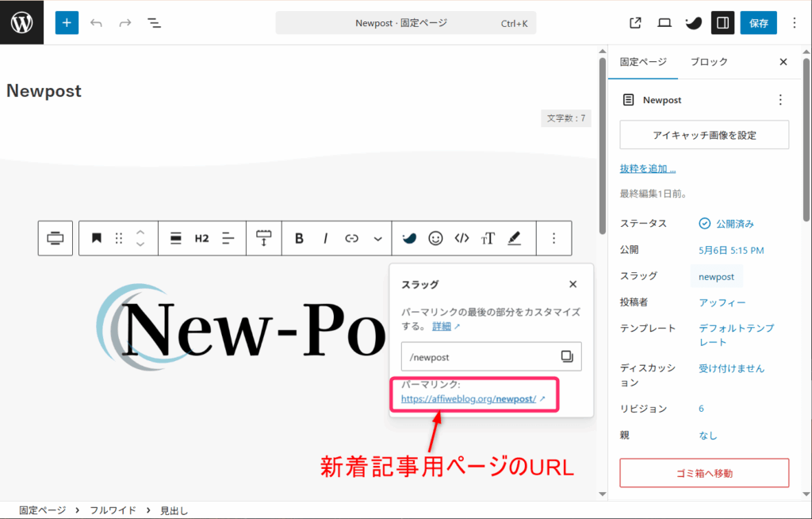Image resolution: width=812 pixels, height=519 pixels.
Task: Click the 保存 button
Action: pyautogui.click(x=758, y=23)
